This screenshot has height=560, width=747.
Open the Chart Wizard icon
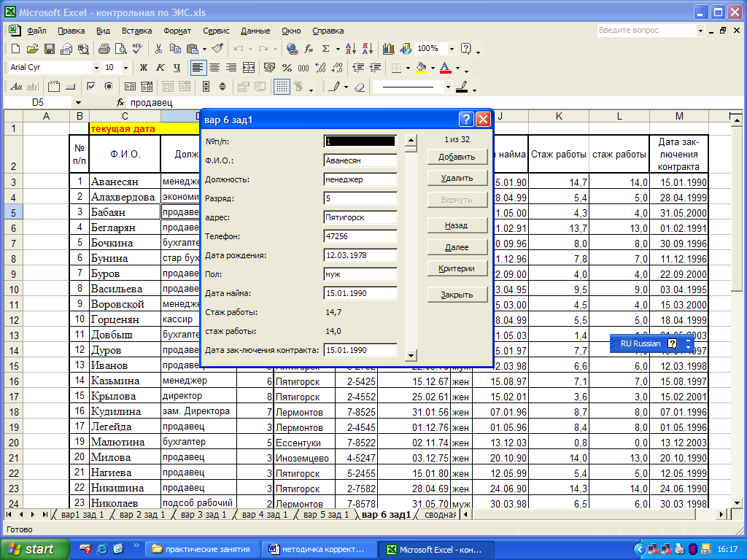(x=389, y=49)
